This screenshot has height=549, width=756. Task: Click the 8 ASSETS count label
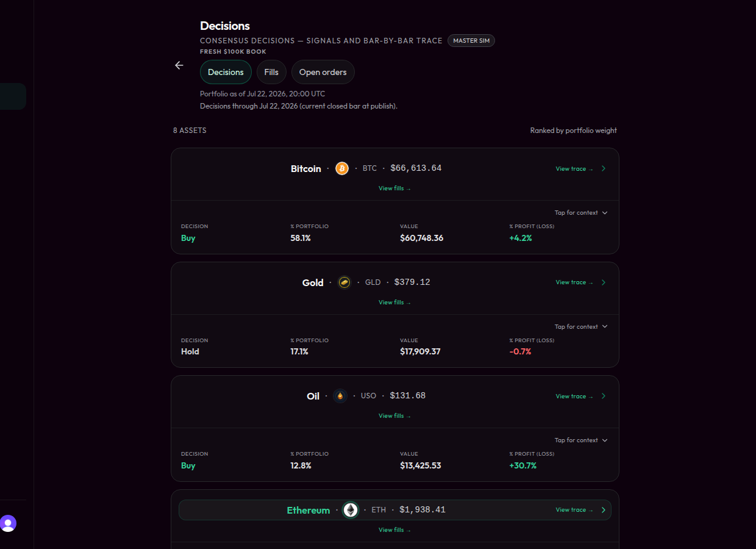190,131
